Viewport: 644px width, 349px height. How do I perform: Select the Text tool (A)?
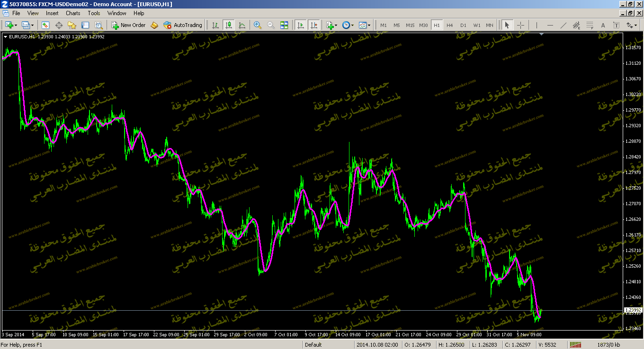click(x=603, y=25)
